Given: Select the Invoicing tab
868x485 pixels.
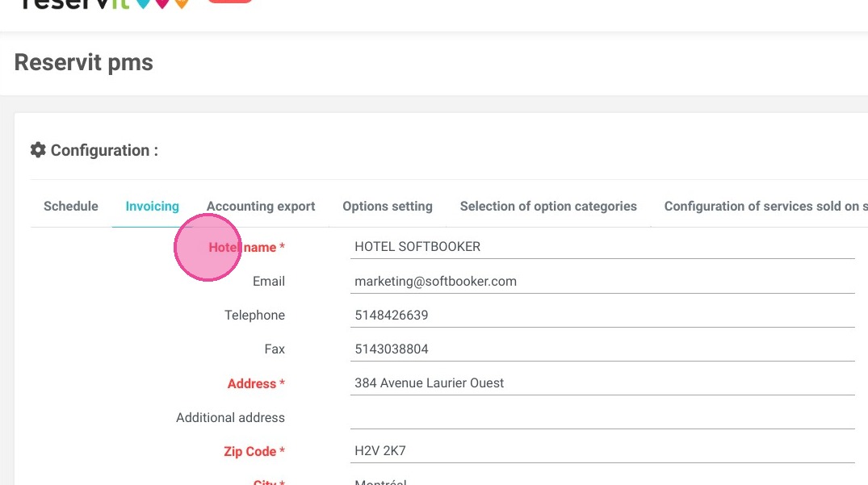Looking at the screenshot, I should 153,207.
